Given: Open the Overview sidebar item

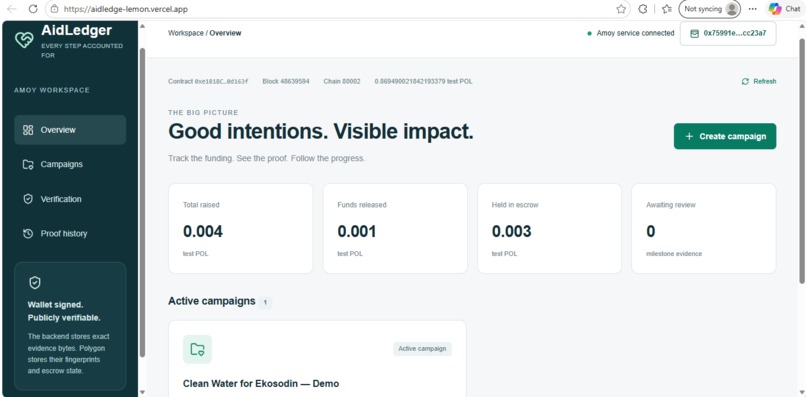Looking at the screenshot, I should coord(70,130).
